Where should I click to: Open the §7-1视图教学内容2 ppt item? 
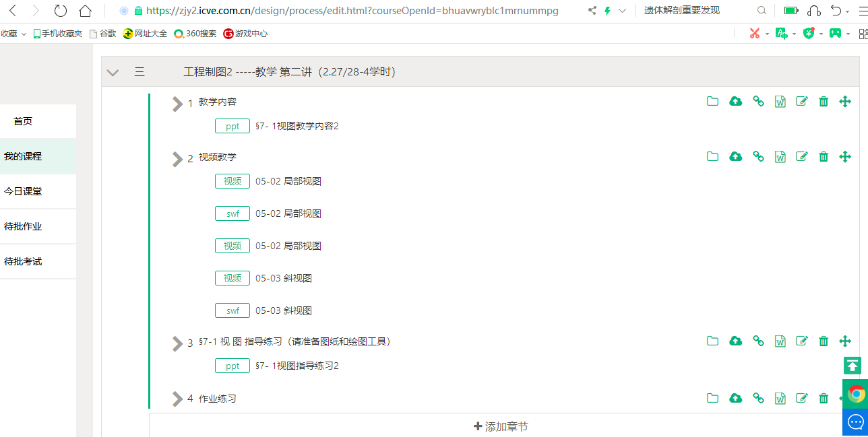coord(297,126)
